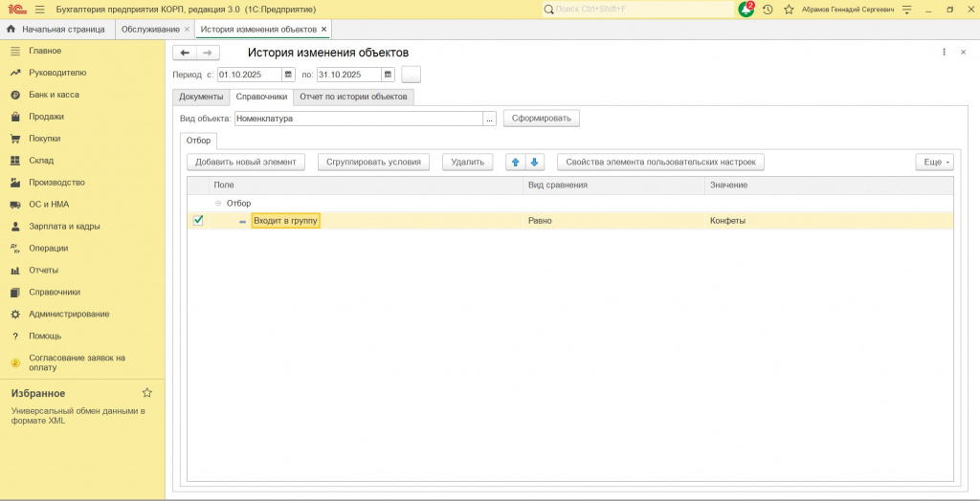Move filter element up with blue arrow

(516, 162)
